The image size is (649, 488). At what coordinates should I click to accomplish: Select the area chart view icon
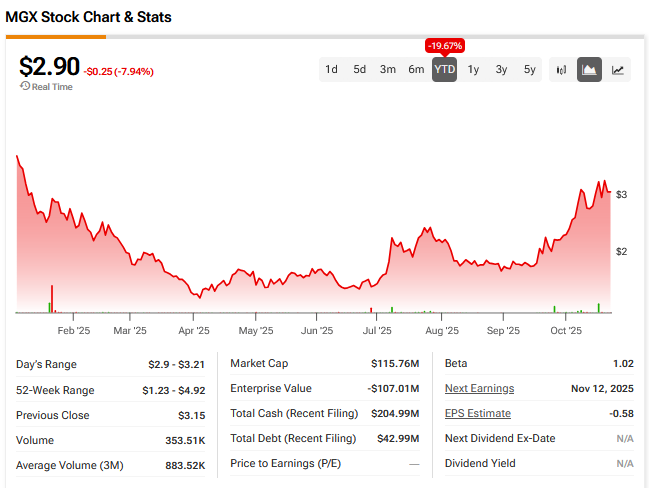590,70
